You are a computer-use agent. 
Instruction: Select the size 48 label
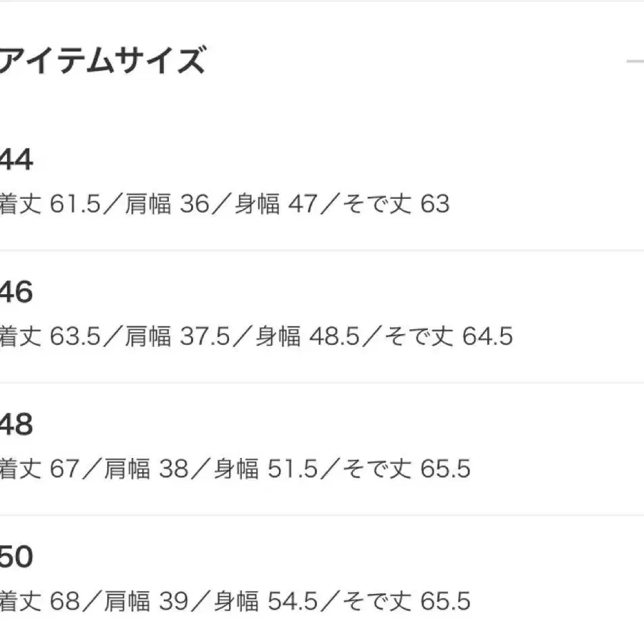16,426
